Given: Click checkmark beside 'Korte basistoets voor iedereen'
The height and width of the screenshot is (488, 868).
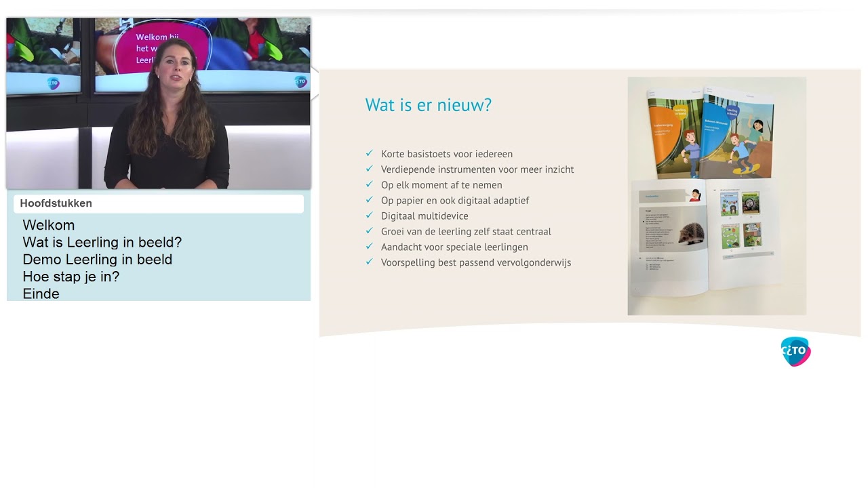Looking at the screenshot, I should (370, 153).
